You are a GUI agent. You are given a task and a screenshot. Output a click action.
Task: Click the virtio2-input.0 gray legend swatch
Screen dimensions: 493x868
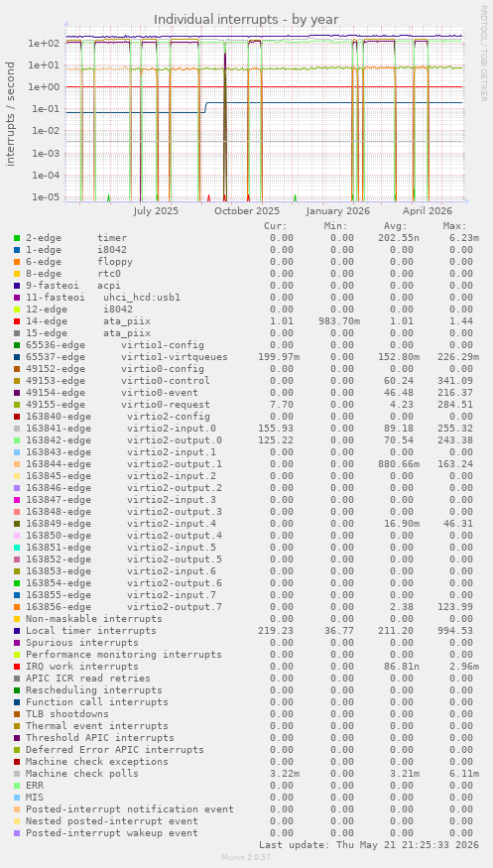point(17,429)
